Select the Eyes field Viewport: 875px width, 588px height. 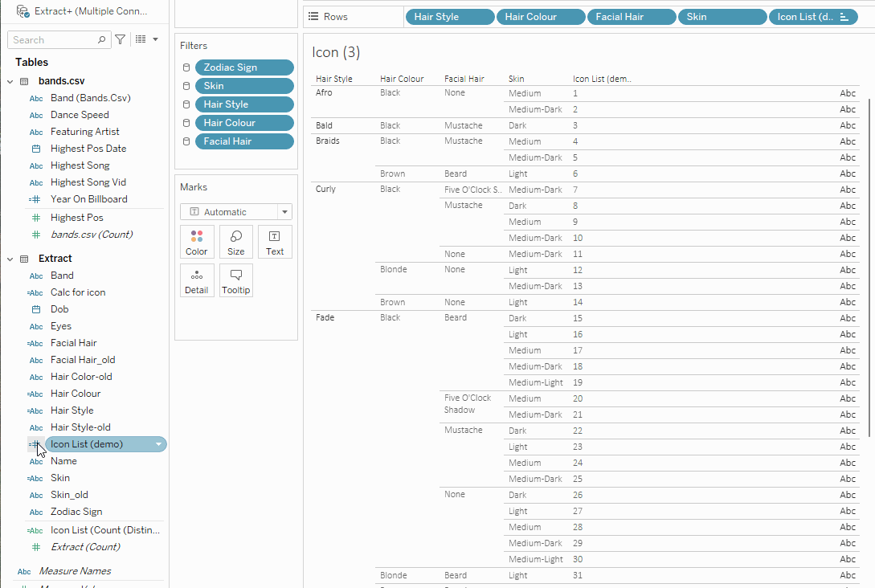click(61, 326)
